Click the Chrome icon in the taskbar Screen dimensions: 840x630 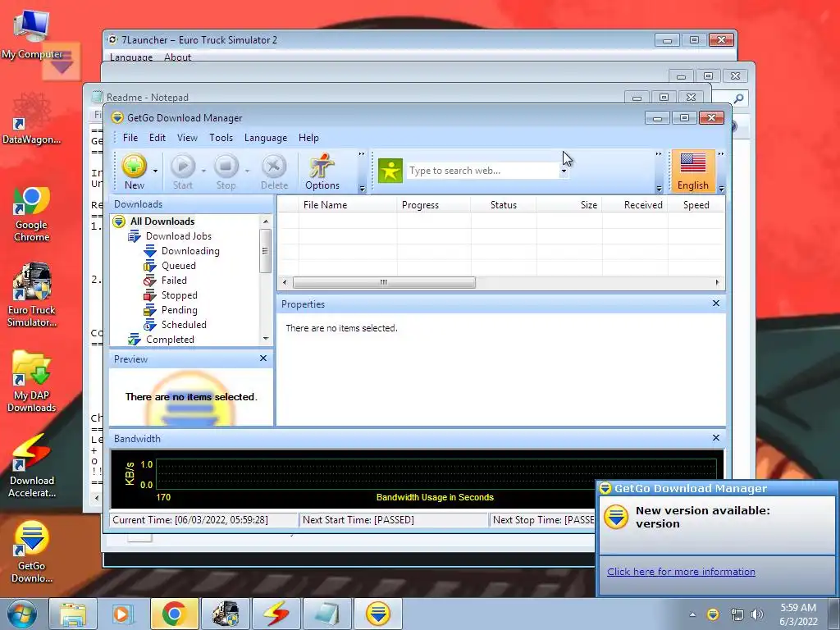pos(174,614)
